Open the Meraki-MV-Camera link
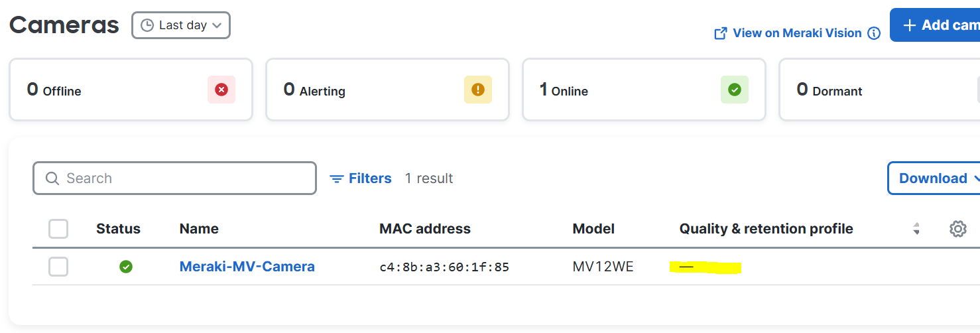This screenshot has height=333, width=980. tap(247, 267)
